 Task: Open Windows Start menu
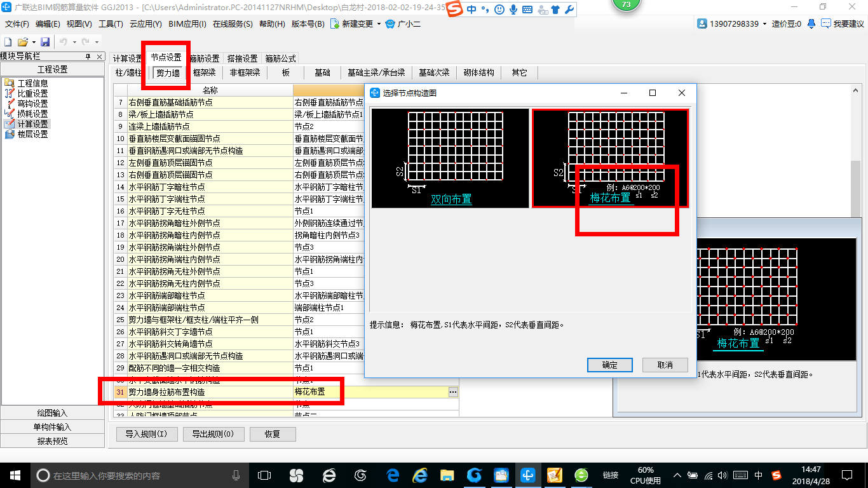pyautogui.click(x=15, y=475)
